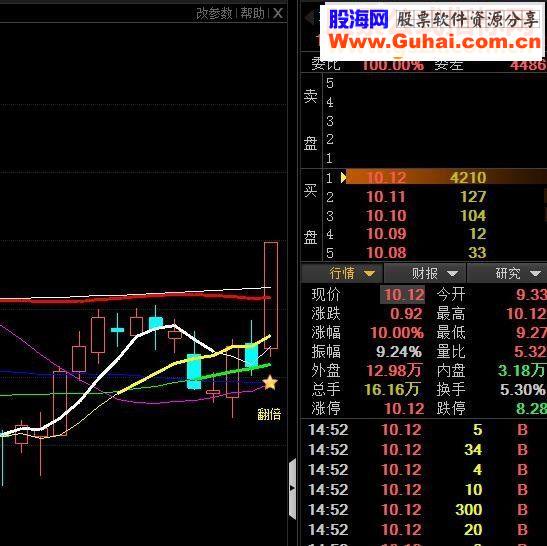Click the small cyan doji candlestick
Screen dimensions: 547x546
click(x=118, y=330)
